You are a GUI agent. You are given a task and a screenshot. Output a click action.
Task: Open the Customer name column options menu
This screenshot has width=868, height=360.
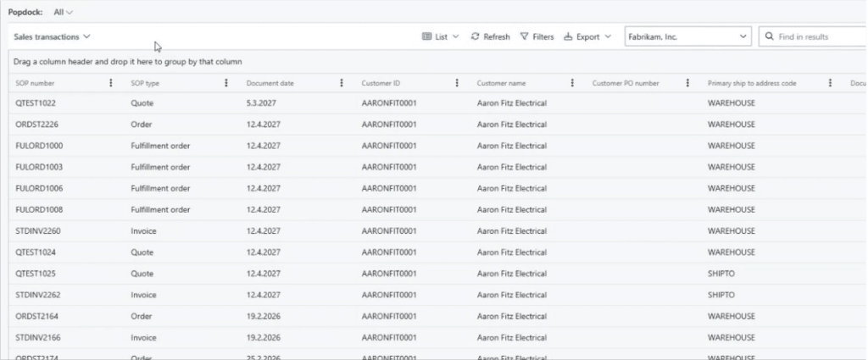pos(572,83)
